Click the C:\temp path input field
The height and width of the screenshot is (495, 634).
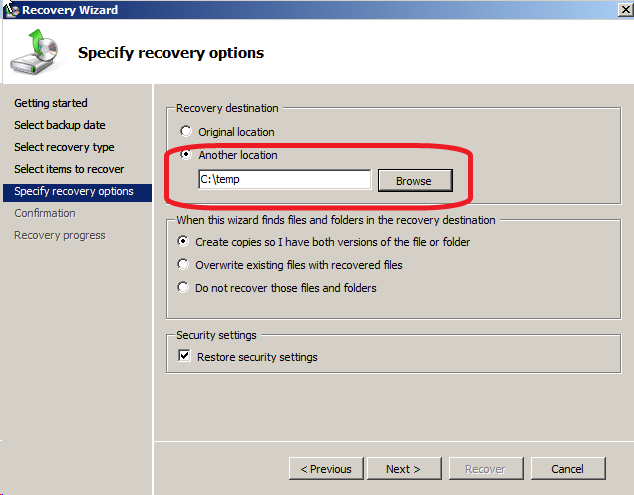[284, 179]
